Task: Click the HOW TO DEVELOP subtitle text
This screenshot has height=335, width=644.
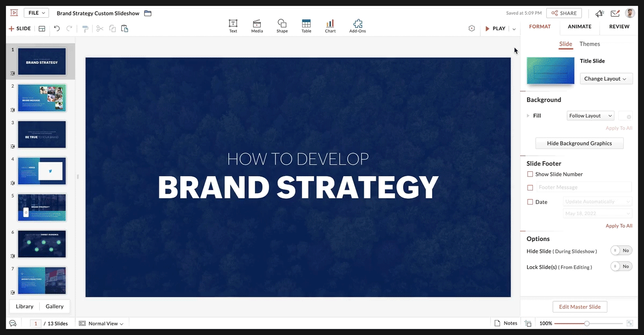Action: [298, 159]
